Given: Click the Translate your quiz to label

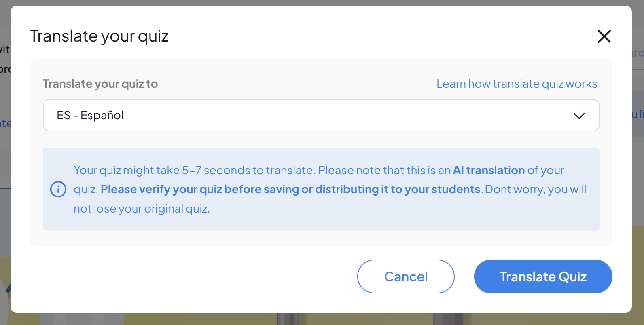Looking at the screenshot, I should click(100, 84).
